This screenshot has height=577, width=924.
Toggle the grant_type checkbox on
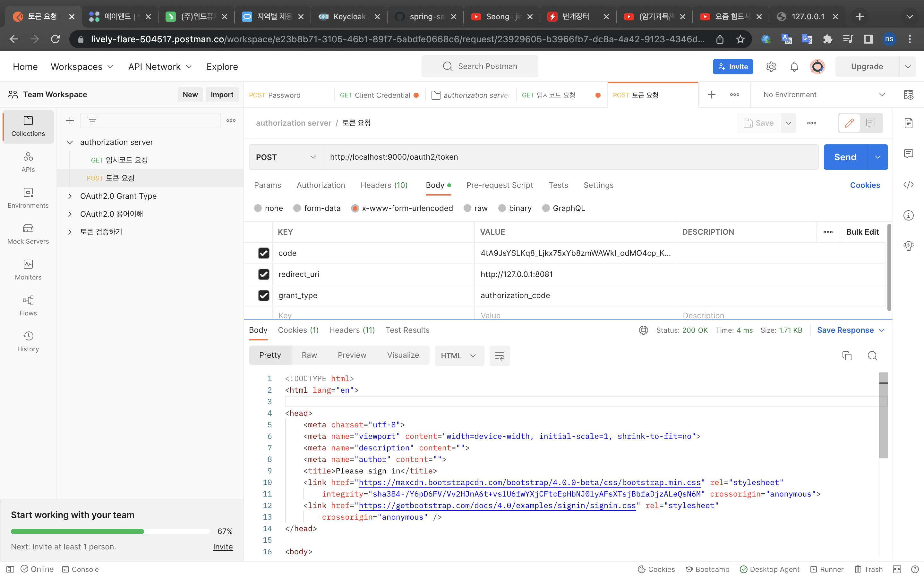[264, 295]
